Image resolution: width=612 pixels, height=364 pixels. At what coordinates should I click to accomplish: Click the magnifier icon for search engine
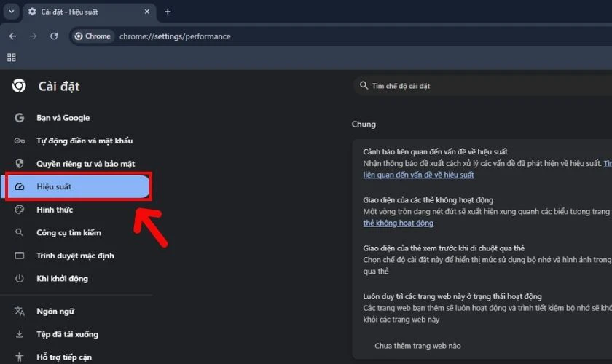(x=19, y=232)
